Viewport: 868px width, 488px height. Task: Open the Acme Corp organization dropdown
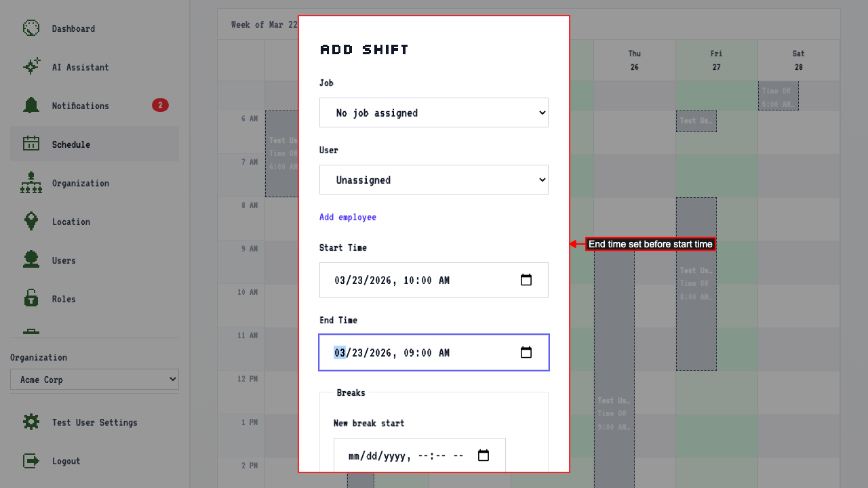[x=94, y=380]
